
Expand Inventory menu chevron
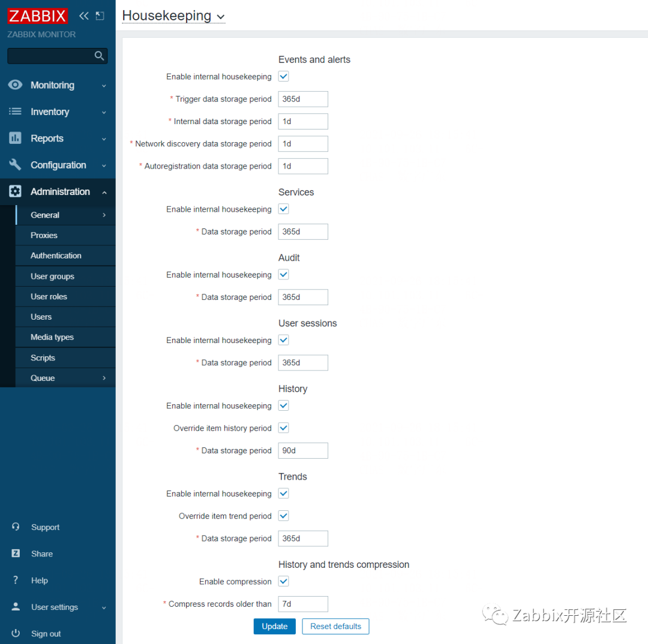click(104, 112)
